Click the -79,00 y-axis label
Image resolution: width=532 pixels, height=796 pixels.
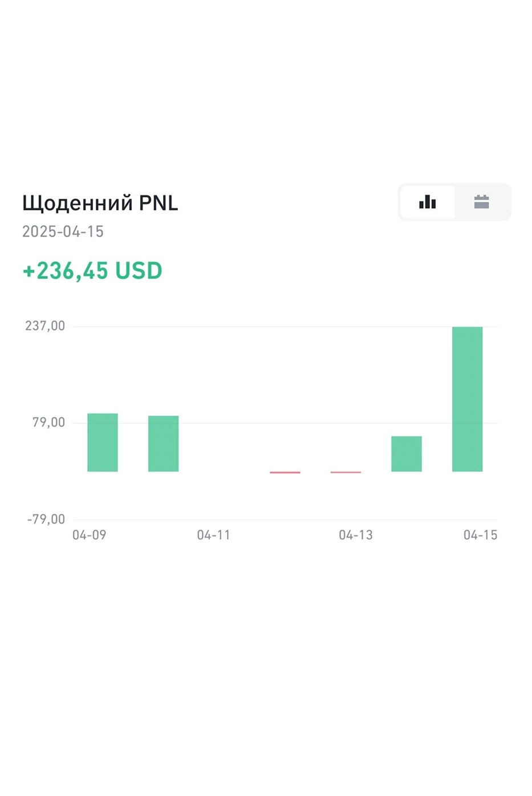pos(46,519)
